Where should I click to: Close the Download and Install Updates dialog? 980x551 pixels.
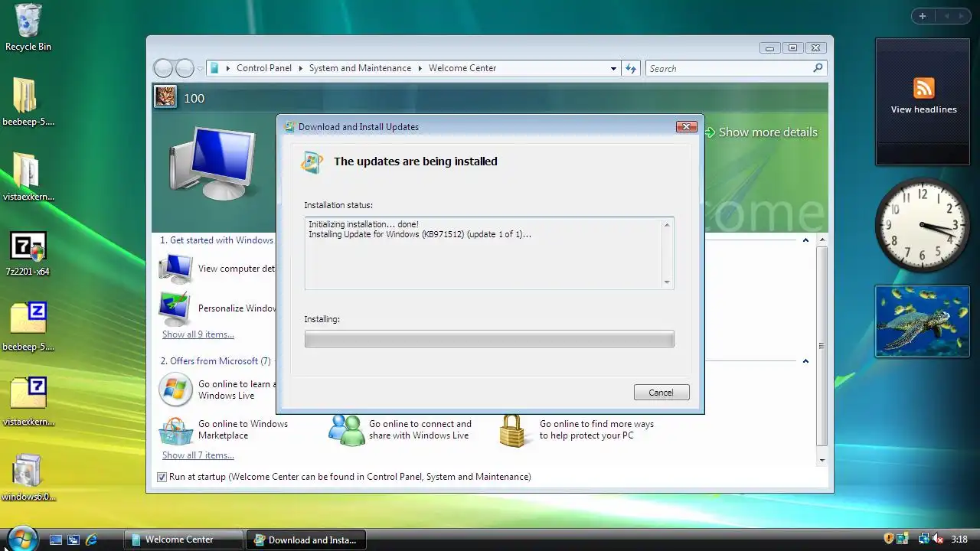686,126
